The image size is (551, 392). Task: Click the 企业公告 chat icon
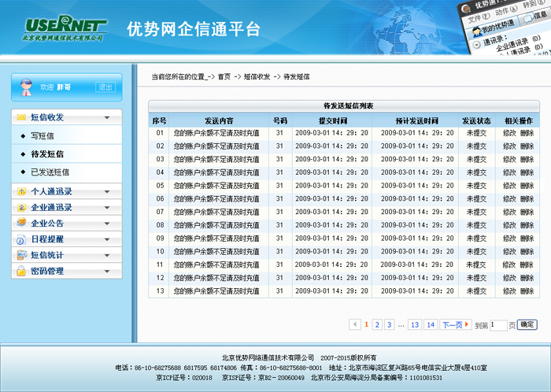coord(21,223)
